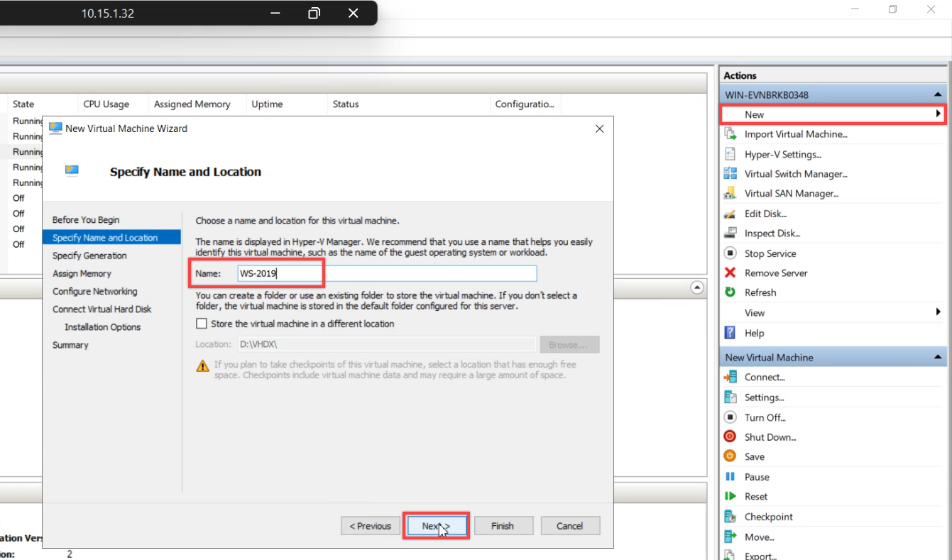This screenshot has width=952, height=560.
Task: Expand the View submenu arrow in Actions
Action: (938, 312)
